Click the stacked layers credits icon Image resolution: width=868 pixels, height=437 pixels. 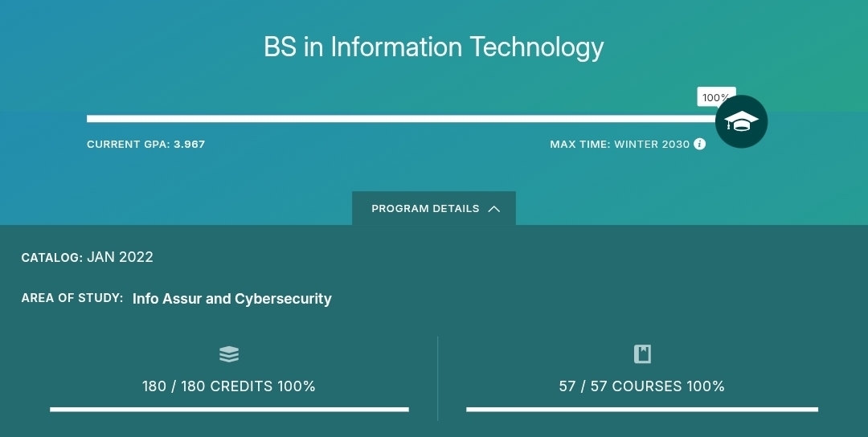pos(229,354)
